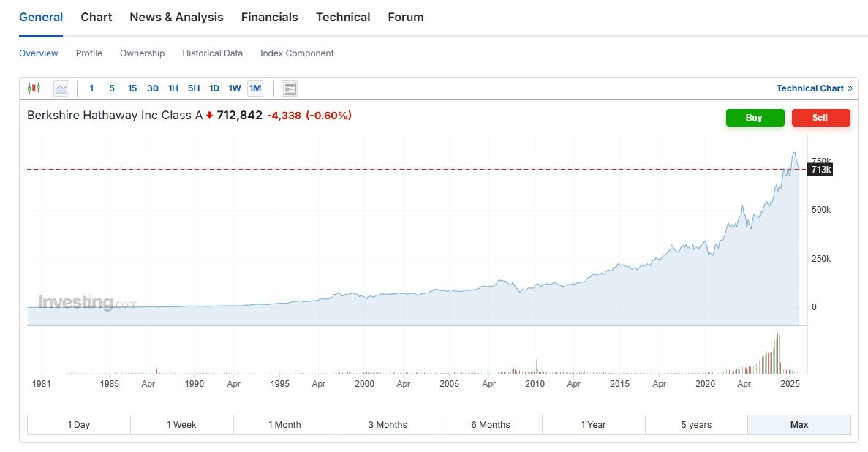Open the News & Analysis tab

point(176,17)
